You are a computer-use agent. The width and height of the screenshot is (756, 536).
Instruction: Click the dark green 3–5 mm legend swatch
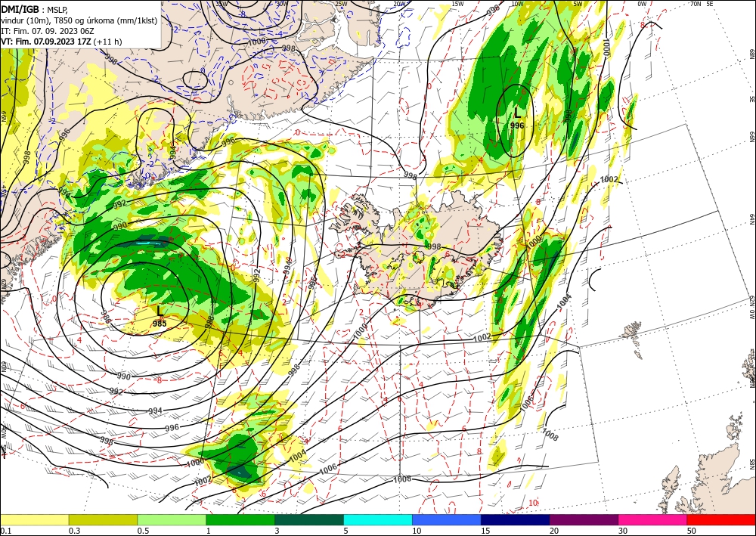pos(309,519)
